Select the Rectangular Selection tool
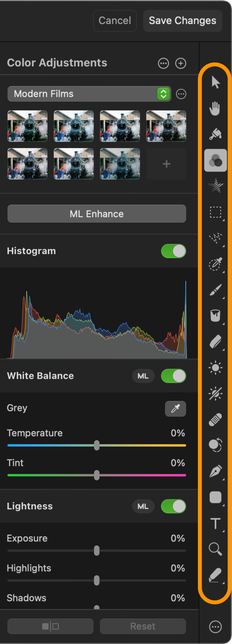Image resolution: width=232 pixels, height=644 pixels. click(x=216, y=212)
